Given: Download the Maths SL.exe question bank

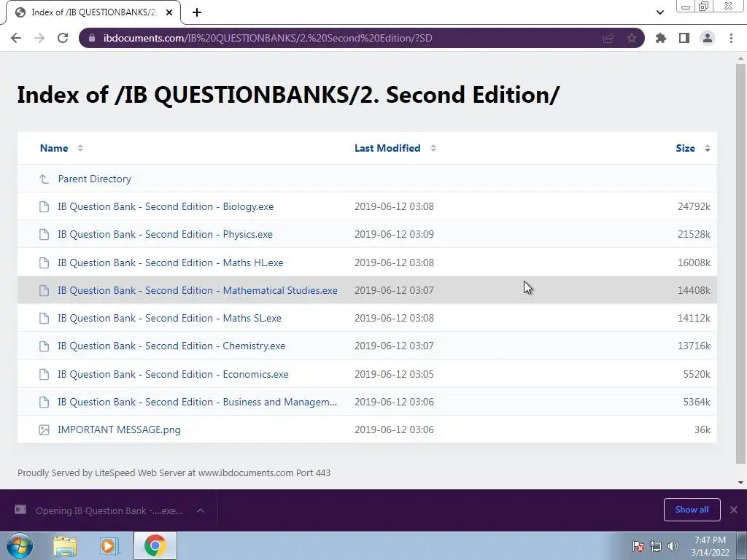Looking at the screenshot, I should pos(169,318).
